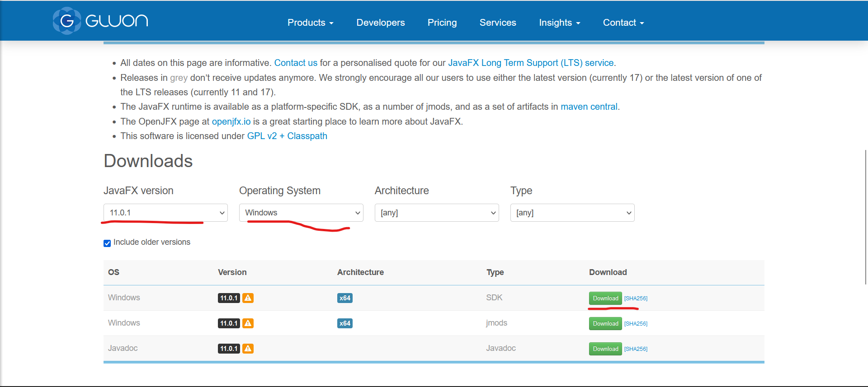The height and width of the screenshot is (387, 868).
Task: Open the Services page
Action: [x=498, y=23]
